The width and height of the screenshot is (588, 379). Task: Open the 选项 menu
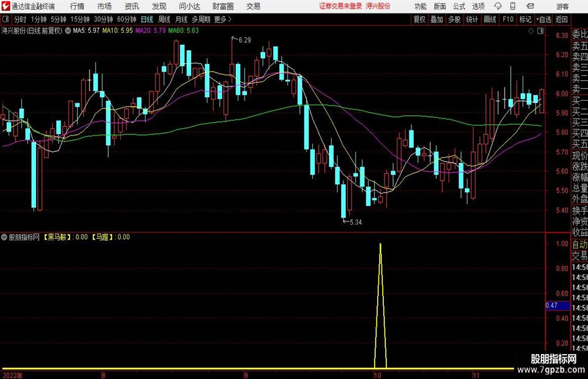(478, 6)
